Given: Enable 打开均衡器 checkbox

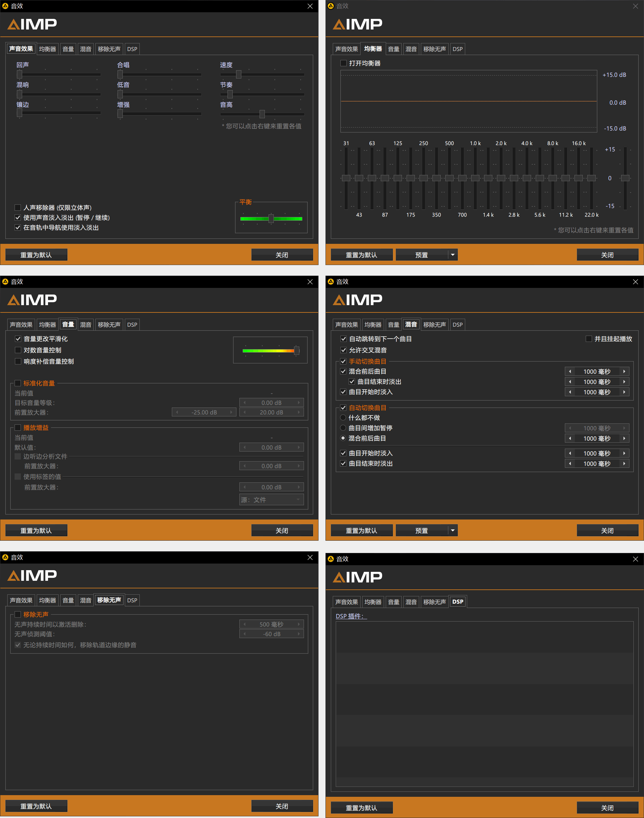Looking at the screenshot, I should (x=343, y=63).
